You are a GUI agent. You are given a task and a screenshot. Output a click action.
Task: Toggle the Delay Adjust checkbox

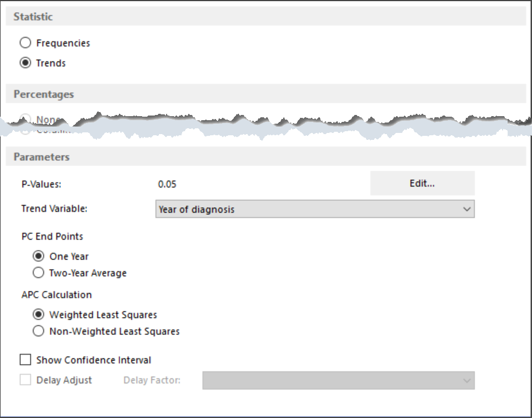pyautogui.click(x=26, y=380)
